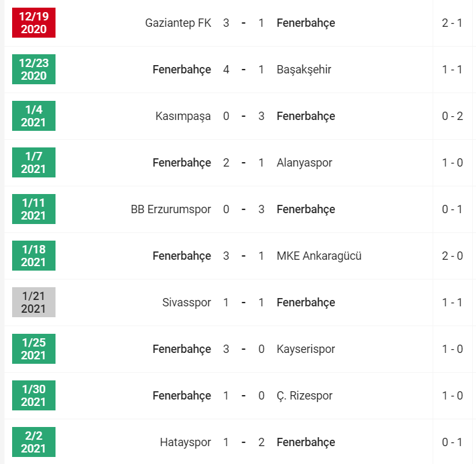476x464 pixels.
Task: Click the red 12/19 2020 date badge
Action: (x=34, y=23)
